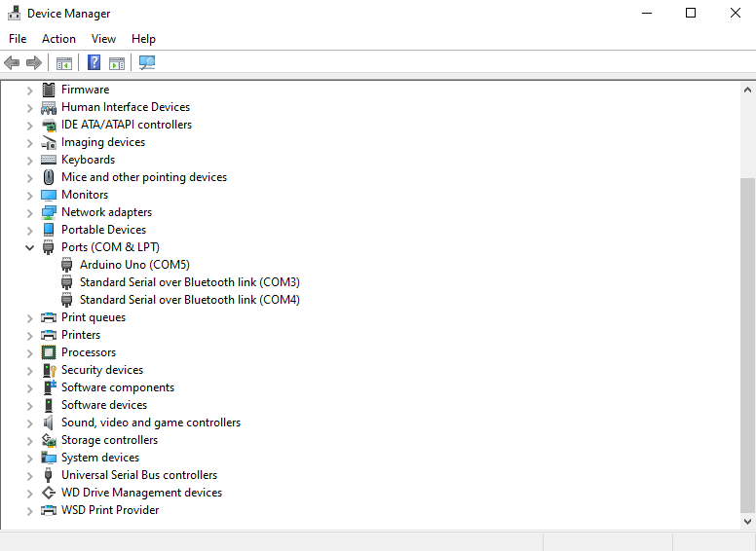The height and width of the screenshot is (551, 756).
Task: Open the Action menu
Action: tap(58, 39)
